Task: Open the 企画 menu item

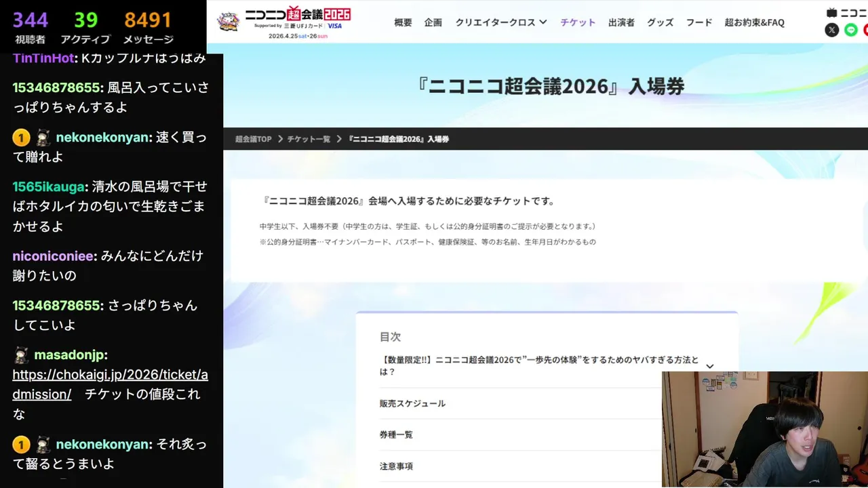Action: (433, 22)
